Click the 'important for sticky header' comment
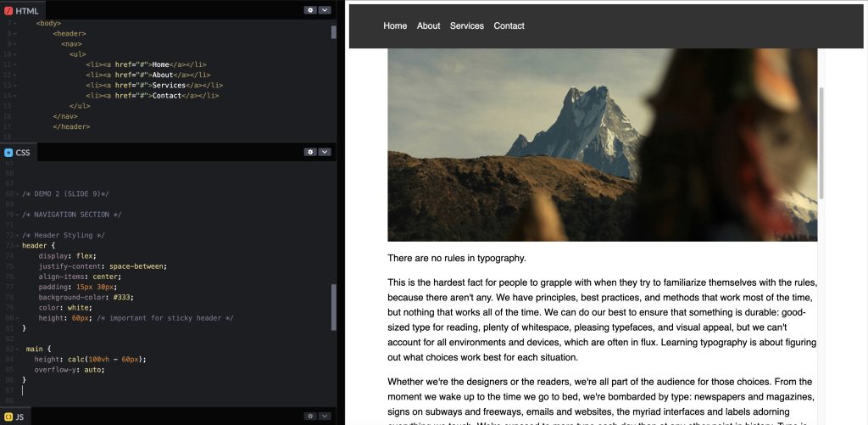The width and height of the screenshot is (868, 425). (165, 318)
